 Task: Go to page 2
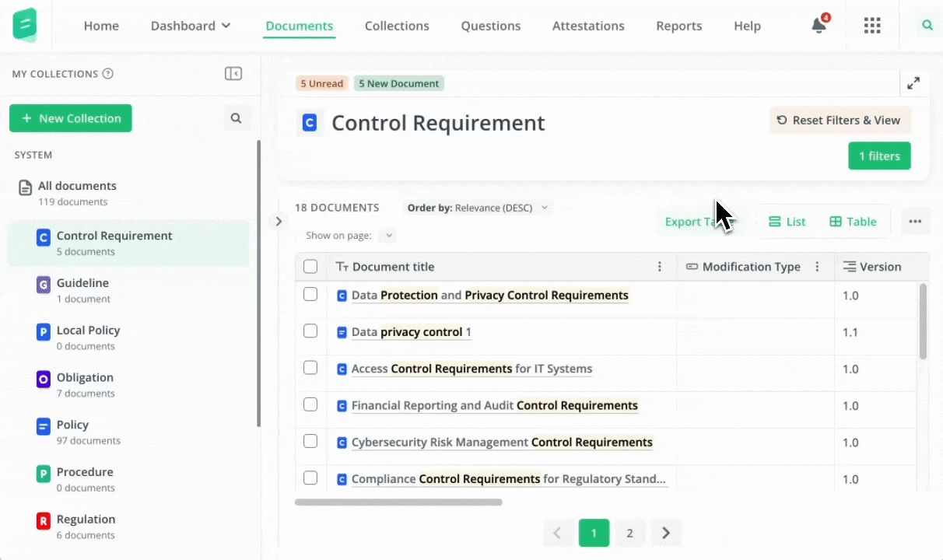[x=629, y=533]
